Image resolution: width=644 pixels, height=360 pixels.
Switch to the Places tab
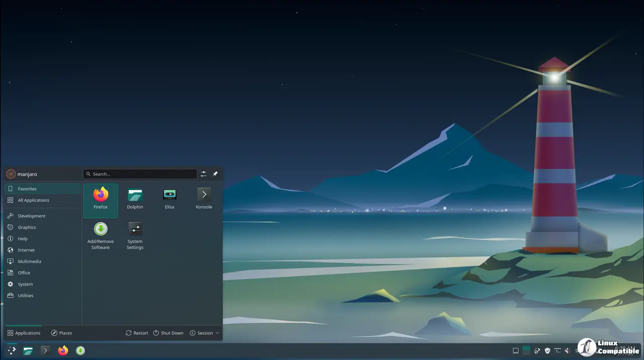click(61, 333)
